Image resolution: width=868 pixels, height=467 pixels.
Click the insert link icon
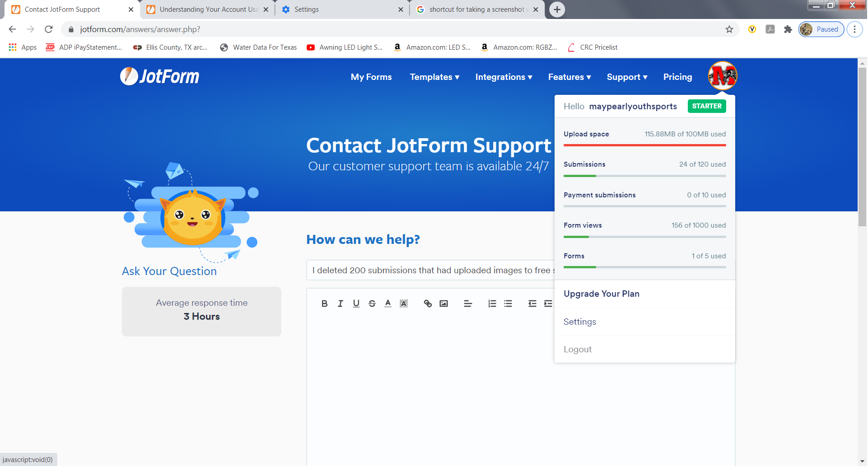click(428, 304)
